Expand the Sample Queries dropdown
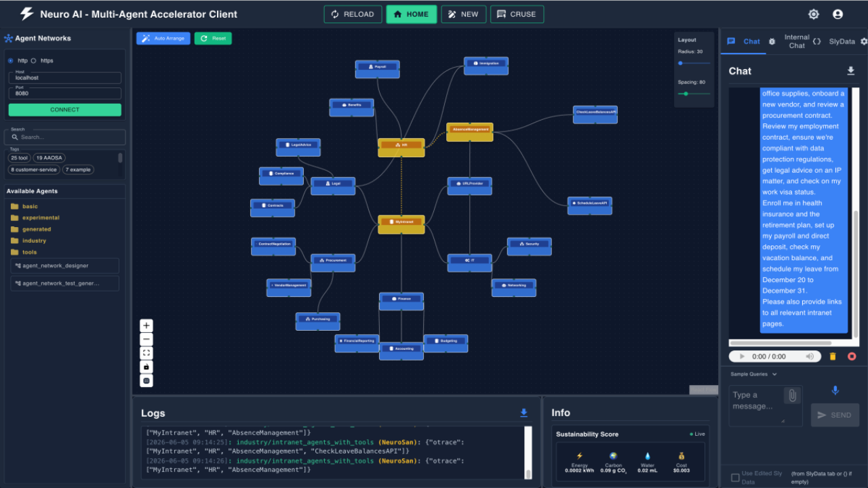This screenshot has width=868, height=488. [753, 374]
